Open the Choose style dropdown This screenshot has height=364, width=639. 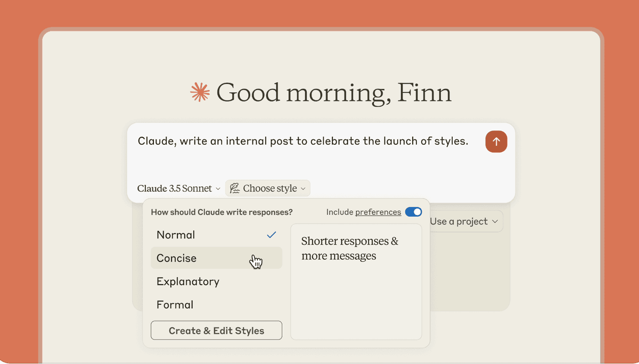(268, 188)
